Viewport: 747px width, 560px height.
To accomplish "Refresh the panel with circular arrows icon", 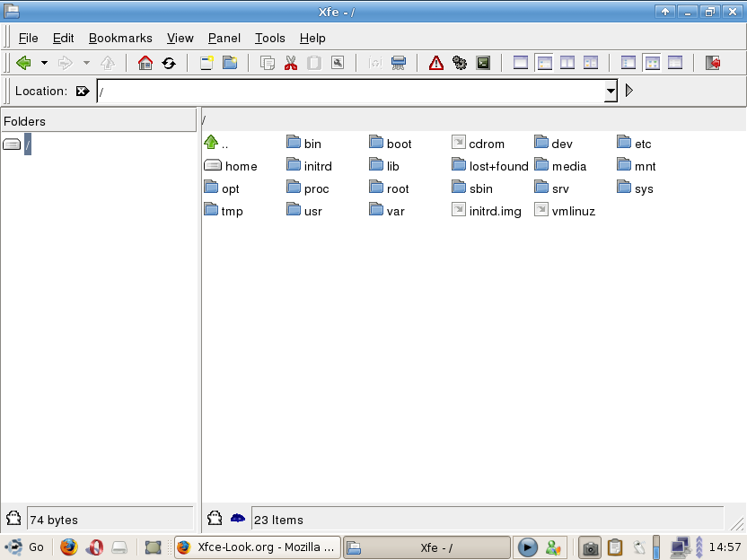I will click(169, 63).
